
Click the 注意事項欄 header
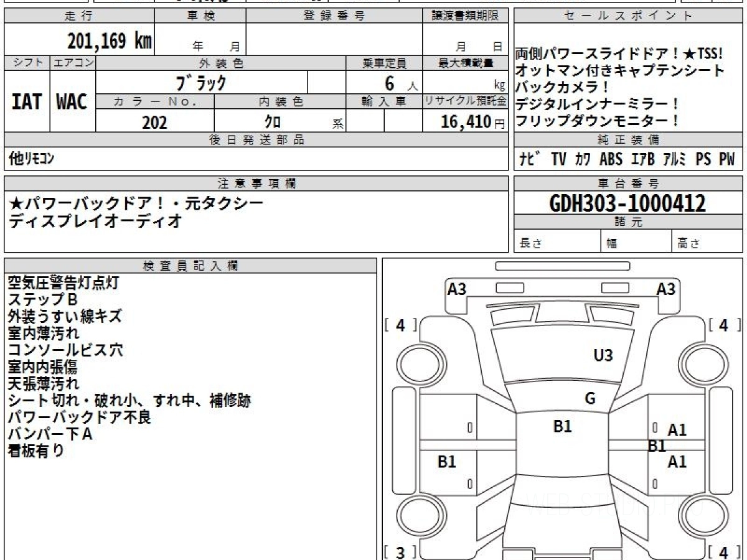coord(256,184)
